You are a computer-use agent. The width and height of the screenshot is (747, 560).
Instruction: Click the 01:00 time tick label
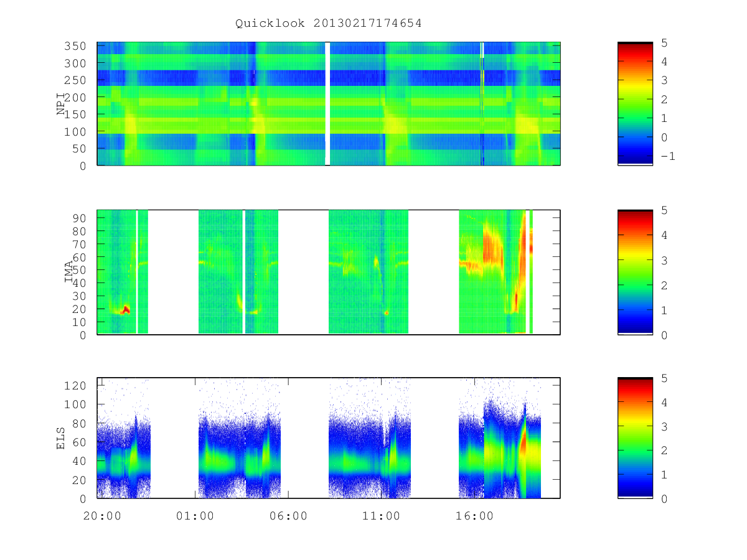[x=195, y=516]
